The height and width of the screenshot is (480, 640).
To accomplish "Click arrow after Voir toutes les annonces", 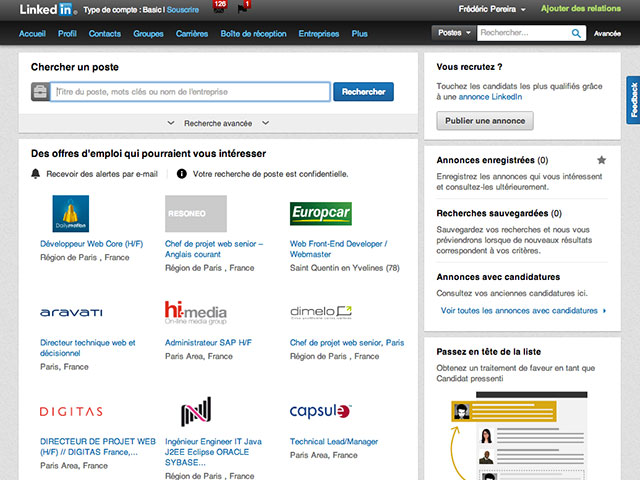I will click(x=604, y=311).
